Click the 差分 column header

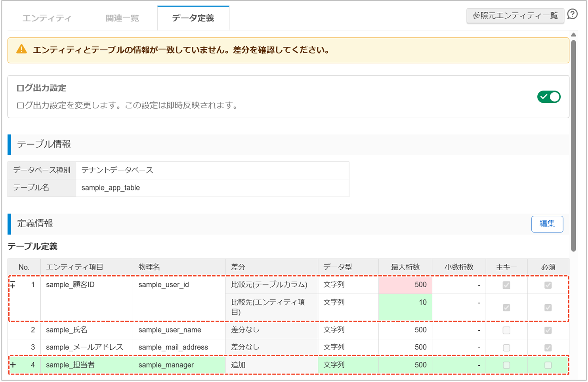click(271, 267)
